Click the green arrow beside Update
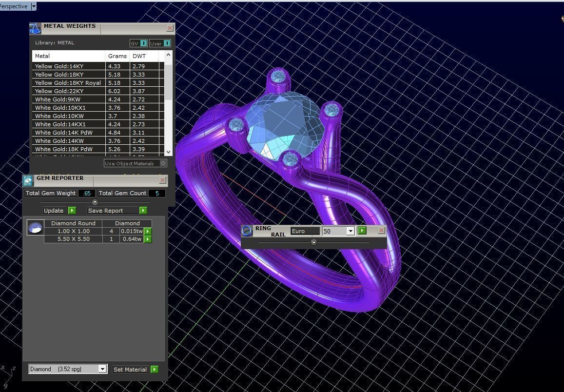 pyautogui.click(x=72, y=211)
